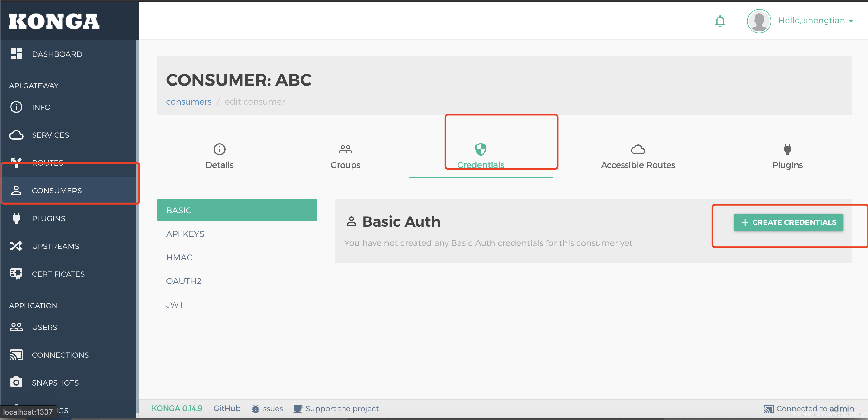
Task: Select the BASIC credentials tab
Action: [237, 210]
